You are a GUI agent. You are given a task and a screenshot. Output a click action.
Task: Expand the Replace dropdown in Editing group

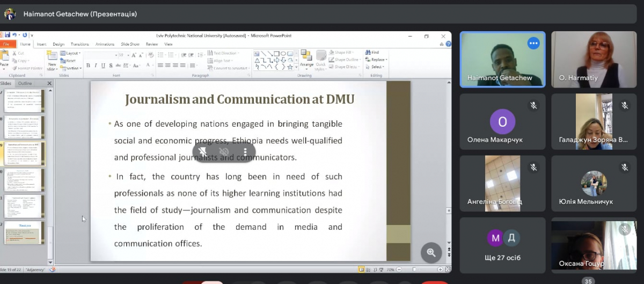coord(378,60)
